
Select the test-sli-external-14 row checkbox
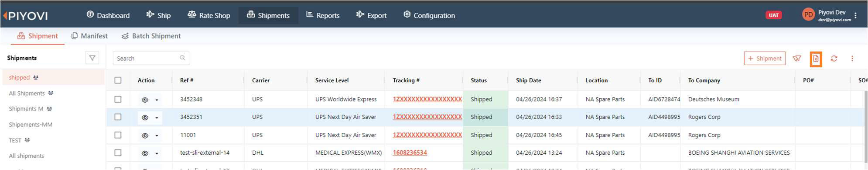click(x=118, y=153)
